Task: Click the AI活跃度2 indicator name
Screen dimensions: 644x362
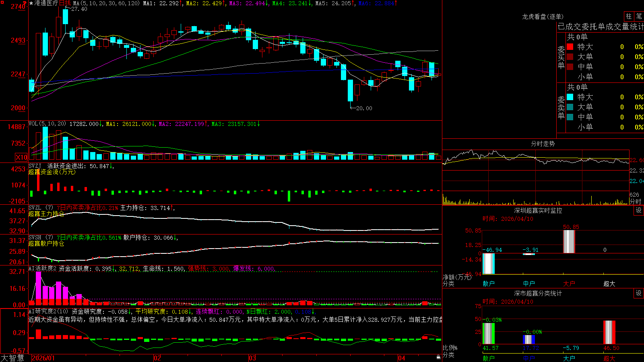Action: (x=42, y=268)
